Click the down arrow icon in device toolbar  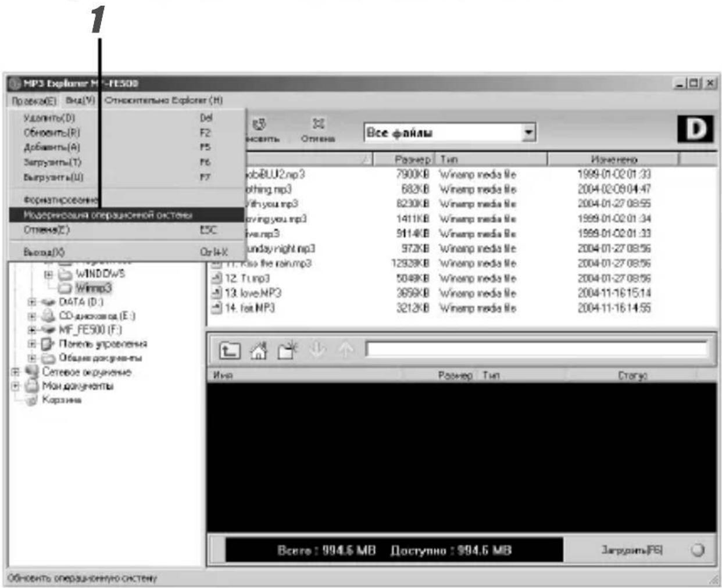[x=317, y=350]
